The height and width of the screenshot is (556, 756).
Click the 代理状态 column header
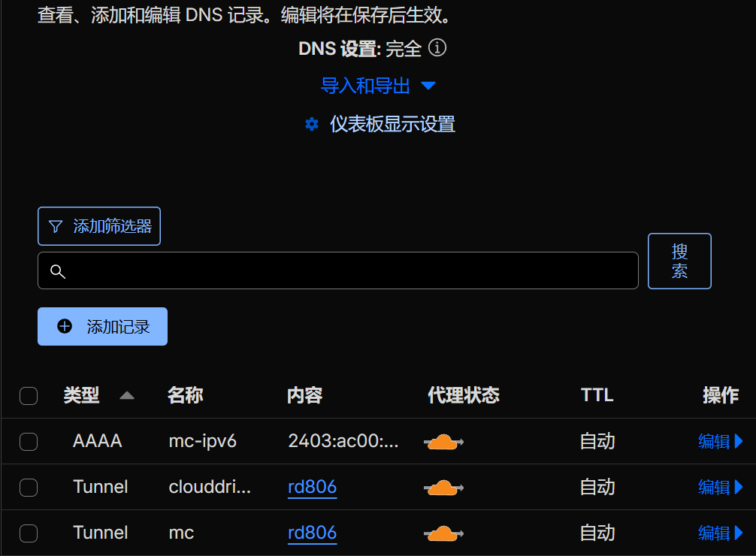(x=464, y=395)
